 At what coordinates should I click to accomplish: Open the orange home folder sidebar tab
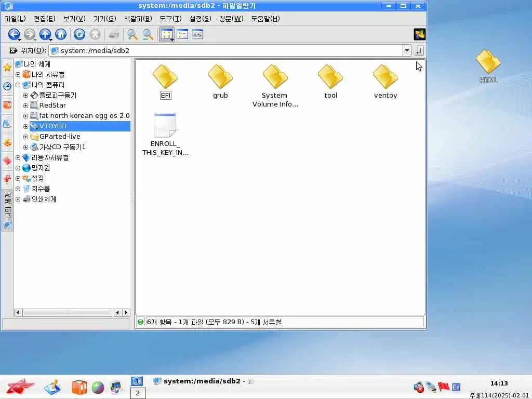click(x=7, y=104)
